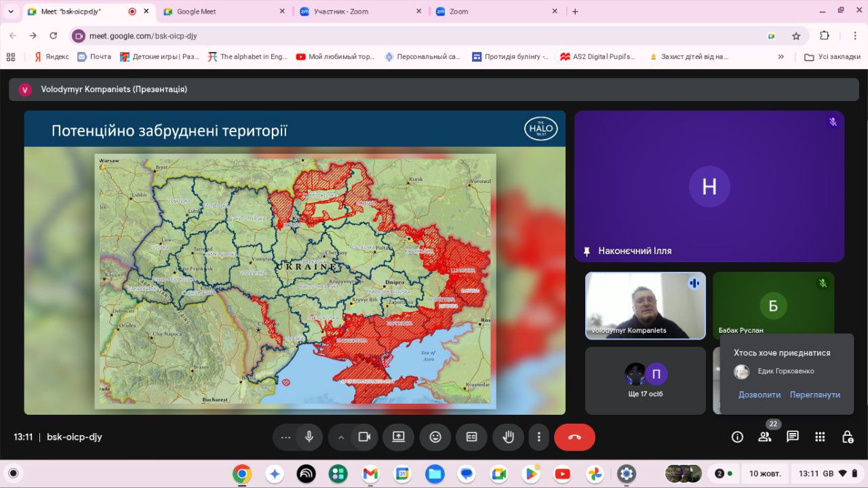Show the participants list with 22 badge
The height and width of the screenshot is (488, 868).
[765, 437]
